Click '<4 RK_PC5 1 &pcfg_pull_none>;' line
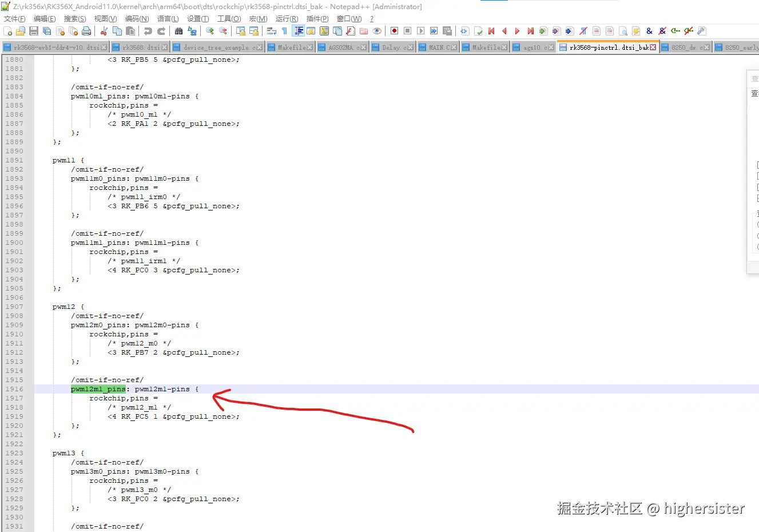Image resolution: width=759 pixels, height=532 pixels. [174, 416]
